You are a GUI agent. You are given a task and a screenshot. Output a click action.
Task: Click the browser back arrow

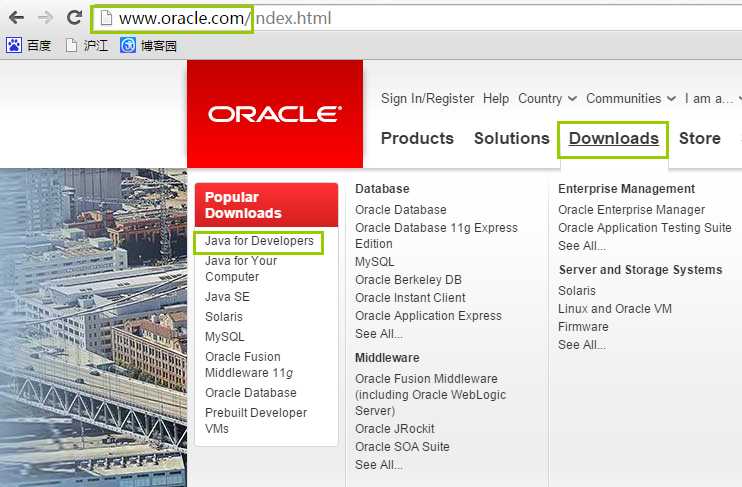(x=16, y=18)
